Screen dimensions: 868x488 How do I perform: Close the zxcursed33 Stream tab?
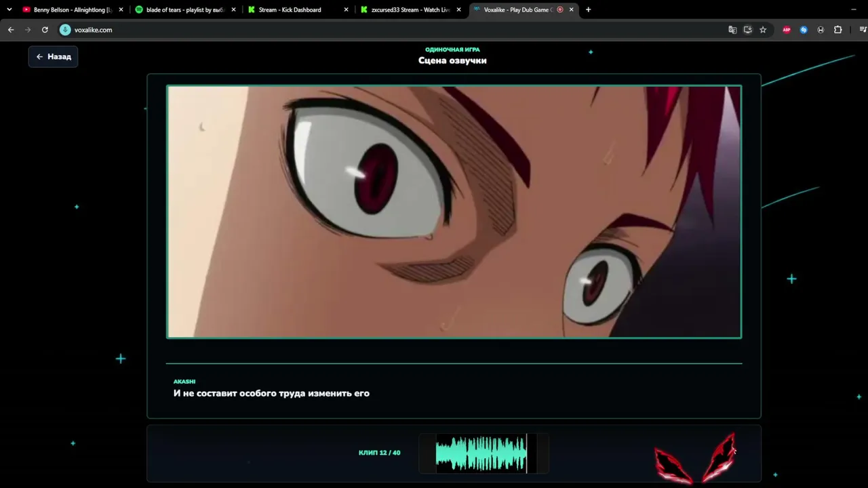click(458, 9)
